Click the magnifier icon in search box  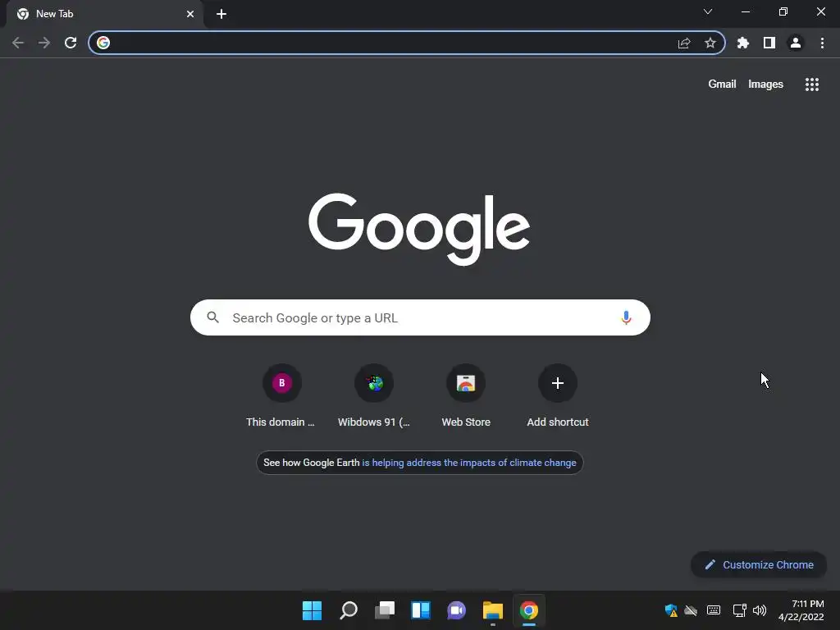[x=213, y=317]
